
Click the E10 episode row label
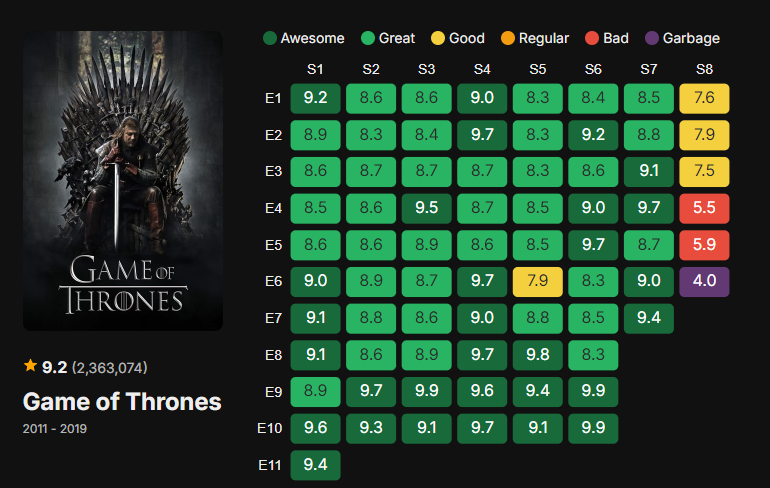pos(271,429)
